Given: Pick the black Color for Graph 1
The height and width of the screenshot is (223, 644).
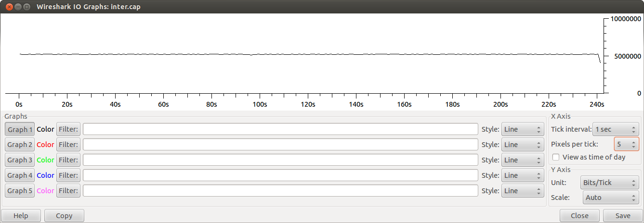Looking at the screenshot, I should click(x=45, y=129).
